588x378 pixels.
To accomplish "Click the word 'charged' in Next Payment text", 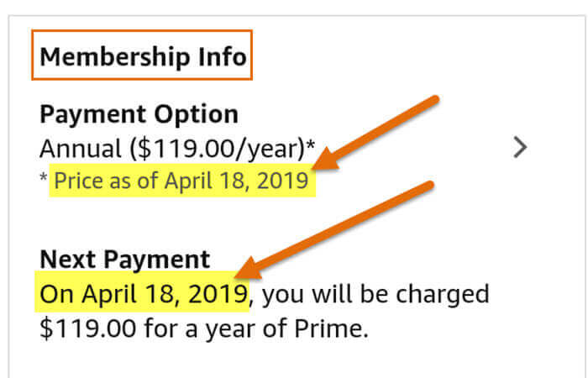I will coord(443,296).
